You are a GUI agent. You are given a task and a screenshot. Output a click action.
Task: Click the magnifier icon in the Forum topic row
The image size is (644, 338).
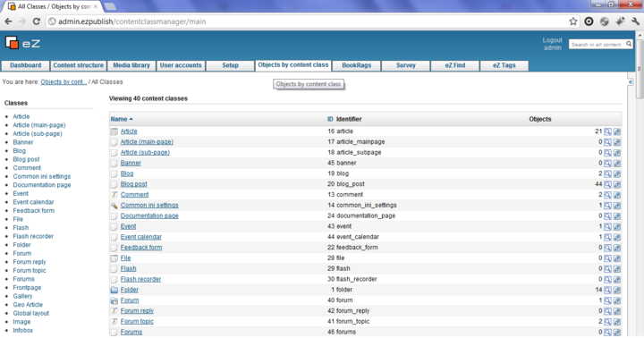click(607, 322)
